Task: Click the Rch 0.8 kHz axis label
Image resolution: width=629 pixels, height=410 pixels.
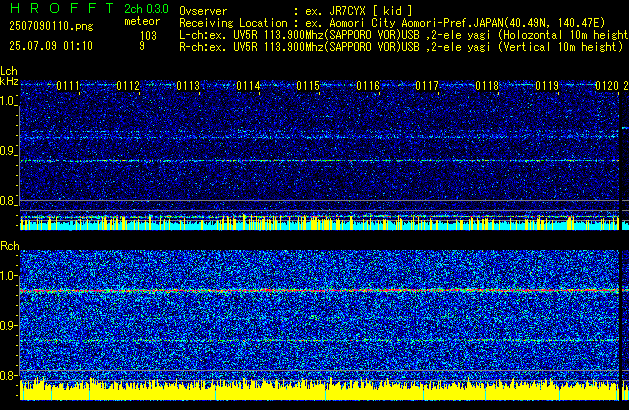Action: pyautogui.click(x=8, y=376)
